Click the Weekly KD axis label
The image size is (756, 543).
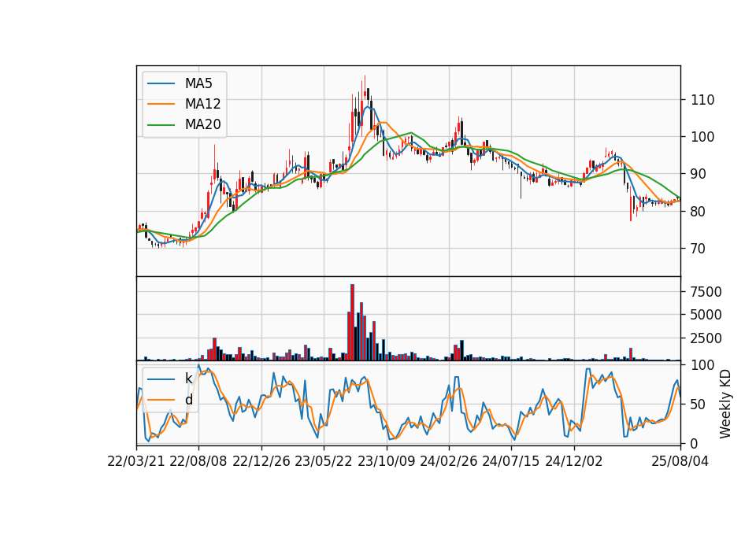click(x=725, y=404)
